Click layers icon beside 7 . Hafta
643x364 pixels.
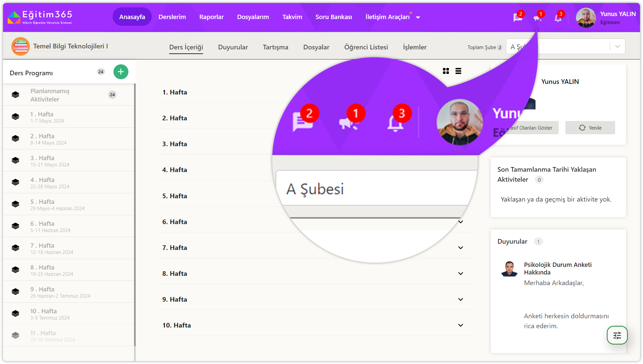click(15, 248)
